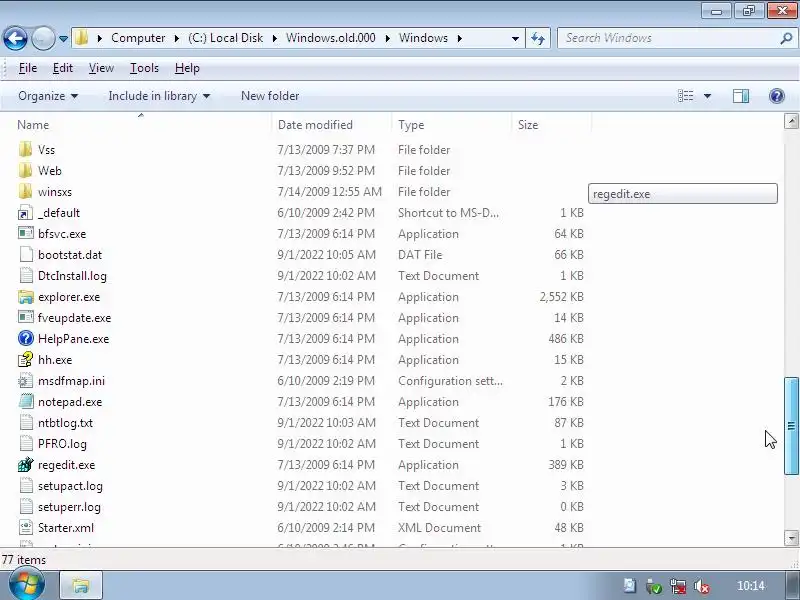Open the blue Help question icon
This screenshot has height=600, width=800.
777,96
